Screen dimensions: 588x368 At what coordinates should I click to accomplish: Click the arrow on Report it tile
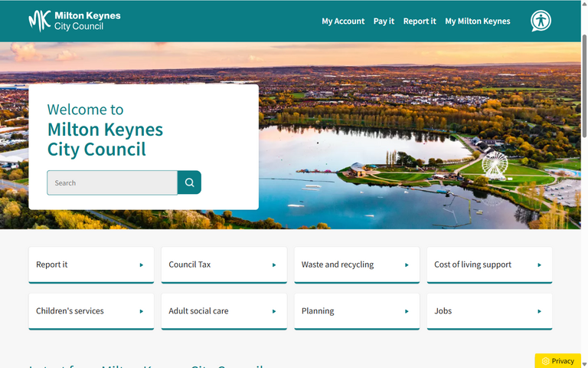pyautogui.click(x=142, y=265)
